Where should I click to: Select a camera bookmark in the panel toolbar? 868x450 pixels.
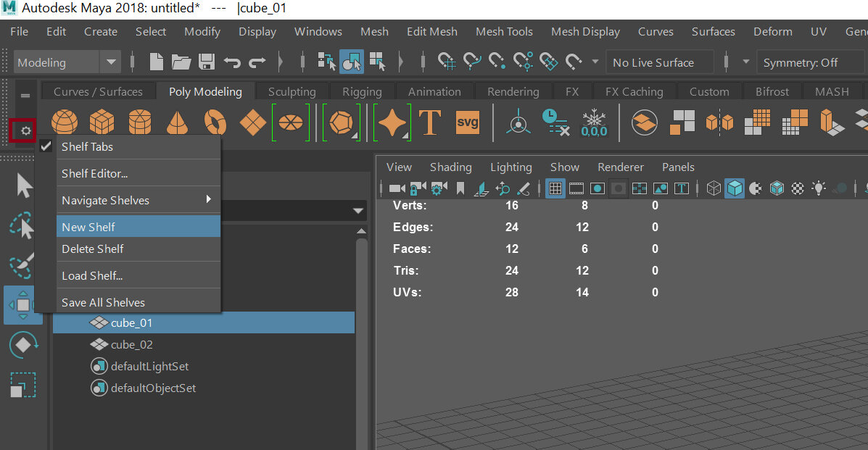pyautogui.click(x=460, y=188)
